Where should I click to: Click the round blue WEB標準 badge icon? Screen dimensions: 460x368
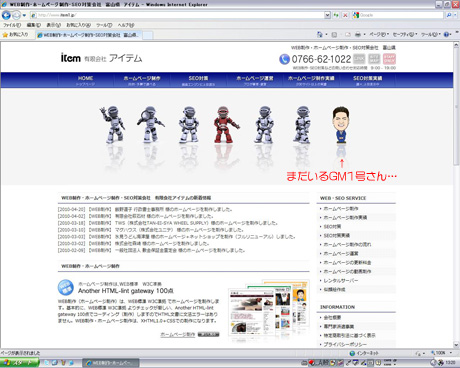(x=66, y=287)
